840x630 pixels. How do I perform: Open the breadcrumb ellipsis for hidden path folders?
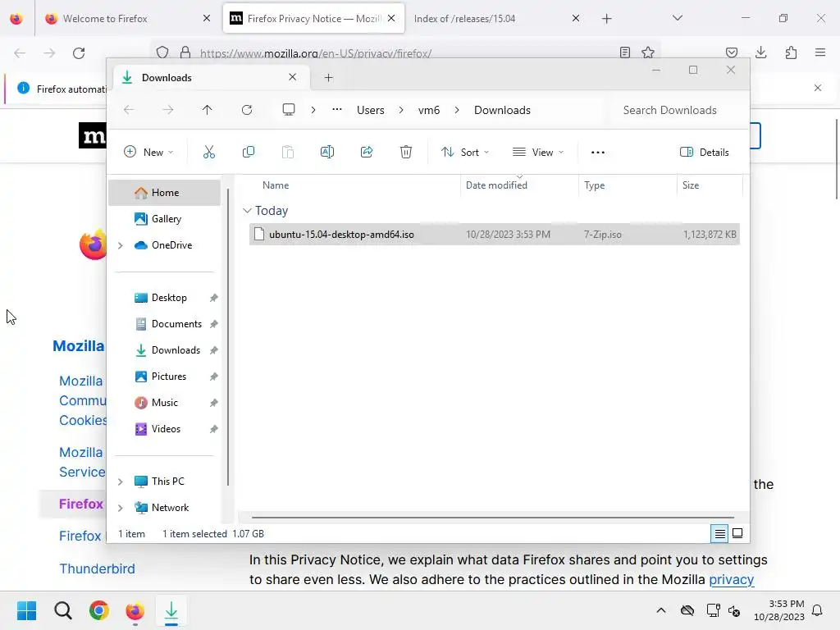[x=337, y=110]
